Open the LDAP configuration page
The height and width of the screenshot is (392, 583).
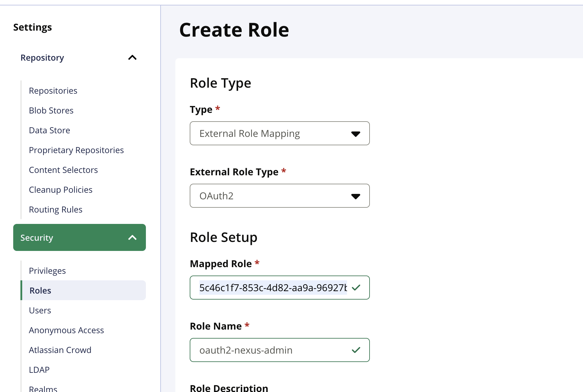[x=39, y=369]
